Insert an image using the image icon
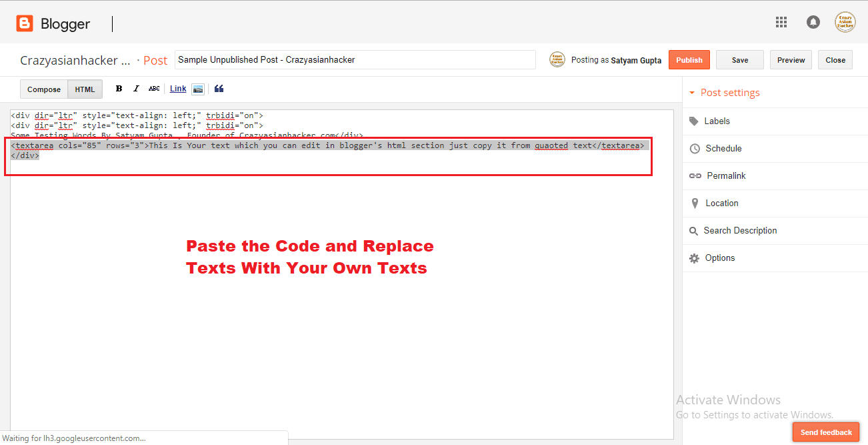 (x=197, y=88)
